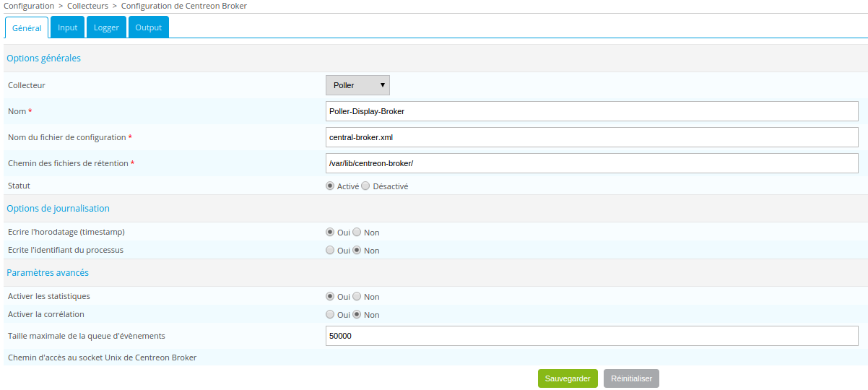Screen dimensions: 868x390
Task: Click Configuration de Centreon Broker breadcrumb
Action: click(x=184, y=6)
